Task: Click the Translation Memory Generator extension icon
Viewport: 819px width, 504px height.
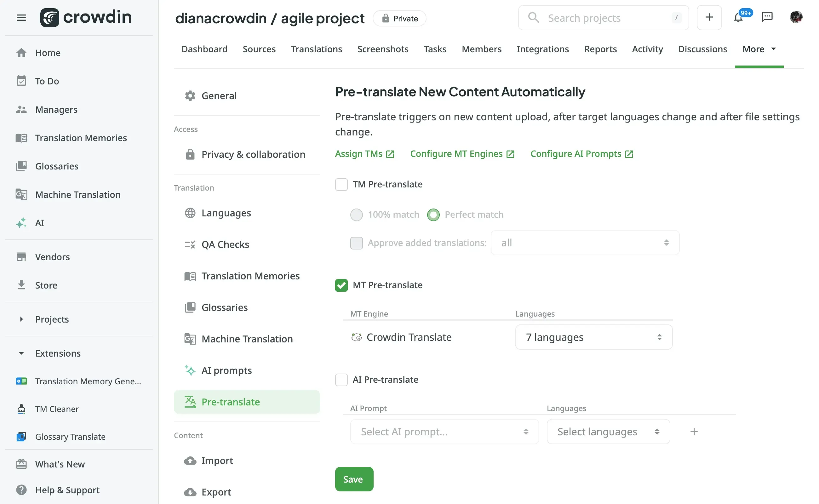Action: click(22, 381)
